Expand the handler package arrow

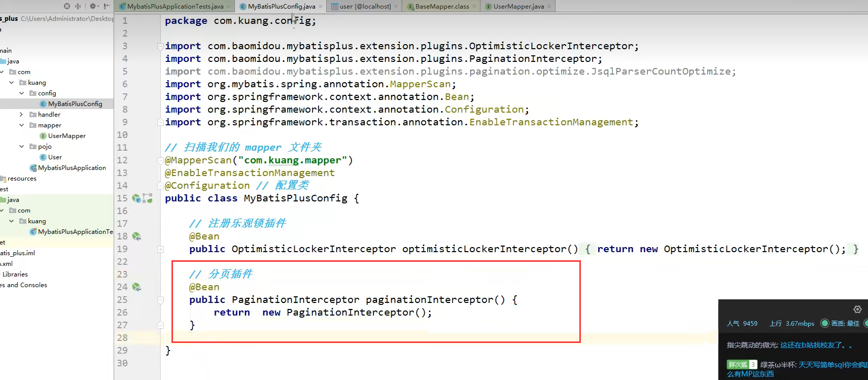click(x=21, y=115)
